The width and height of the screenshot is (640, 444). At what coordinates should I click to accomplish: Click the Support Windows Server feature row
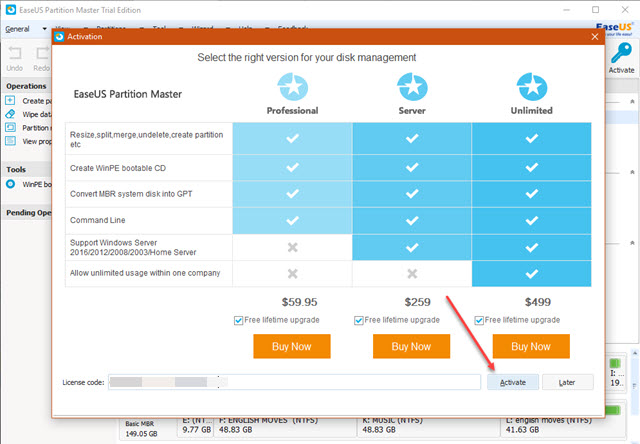(x=328, y=247)
